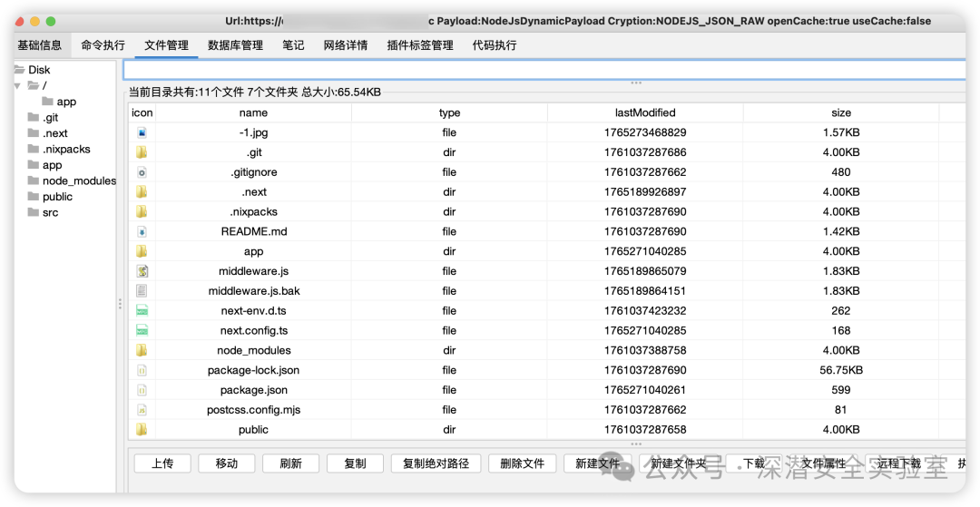Switch to the 笔记 tab
980x507 pixels.
[293, 45]
